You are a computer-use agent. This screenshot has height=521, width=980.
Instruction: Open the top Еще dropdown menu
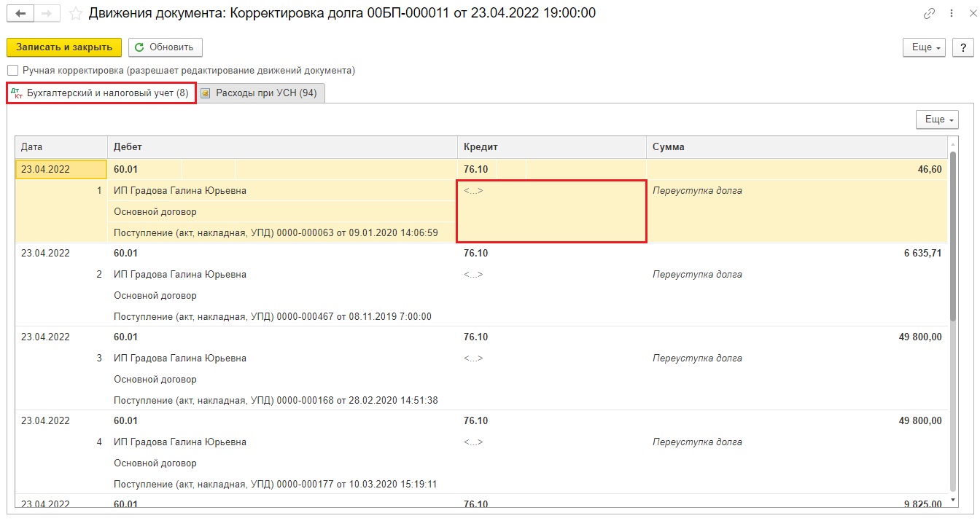click(x=925, y=47)
